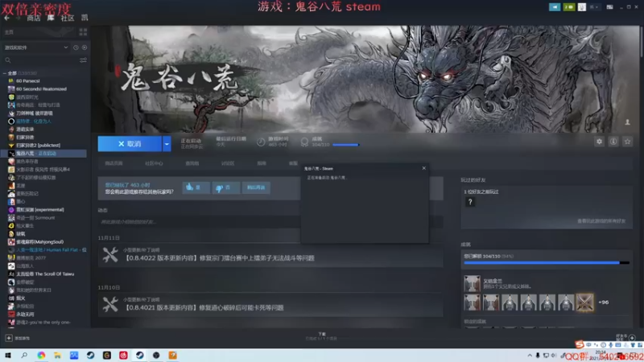Click the blue 取消 cancel launch button
644x362 pixels.
pyautogui.click(x=130, y=144)
